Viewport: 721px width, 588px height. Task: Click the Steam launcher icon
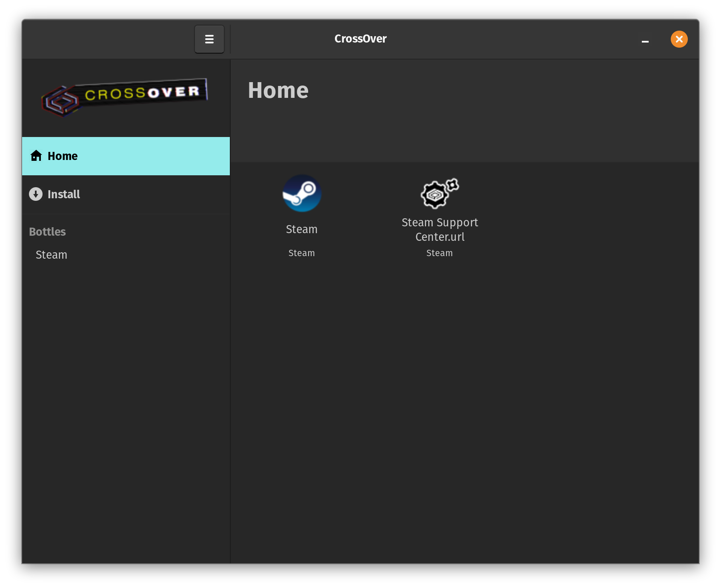302,194
